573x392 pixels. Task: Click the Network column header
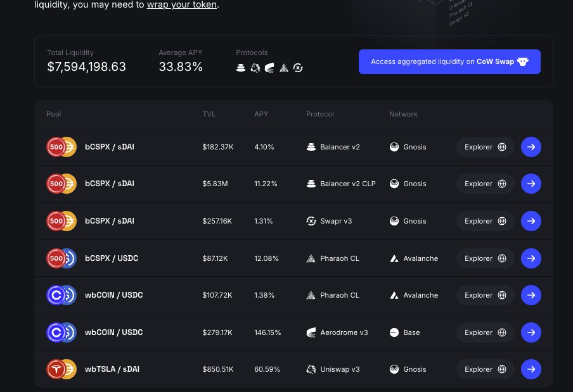coord(403,114)
